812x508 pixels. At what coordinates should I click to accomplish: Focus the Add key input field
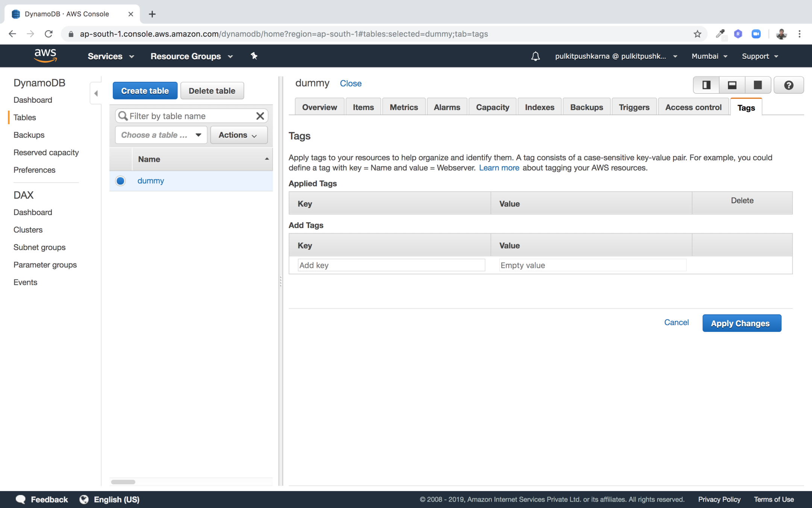[x=391, y=265]
